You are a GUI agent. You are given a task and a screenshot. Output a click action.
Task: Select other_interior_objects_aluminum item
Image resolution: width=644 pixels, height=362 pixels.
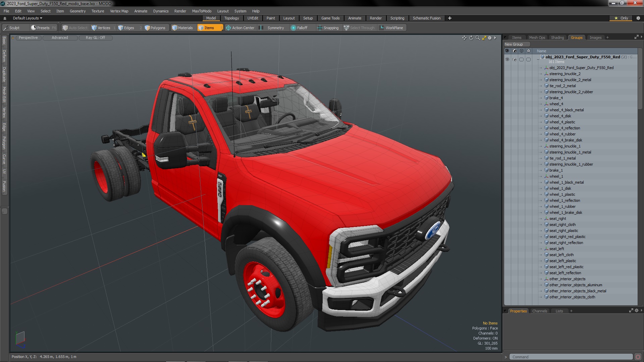coord(575,285)
